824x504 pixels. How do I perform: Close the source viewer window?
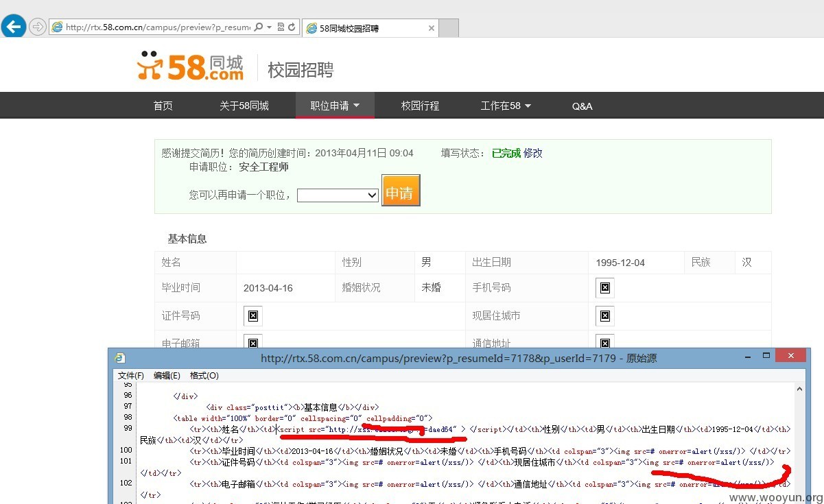point(791,355)
